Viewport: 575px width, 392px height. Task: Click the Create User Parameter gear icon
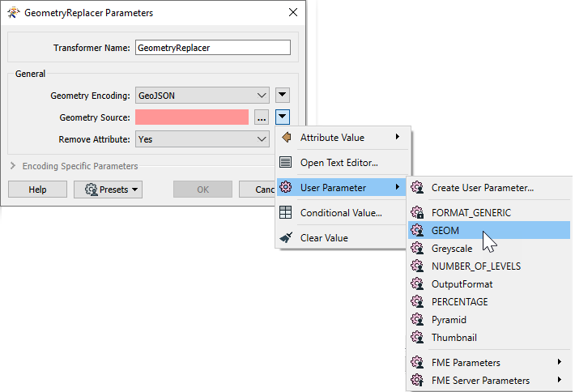click(417, 187)
